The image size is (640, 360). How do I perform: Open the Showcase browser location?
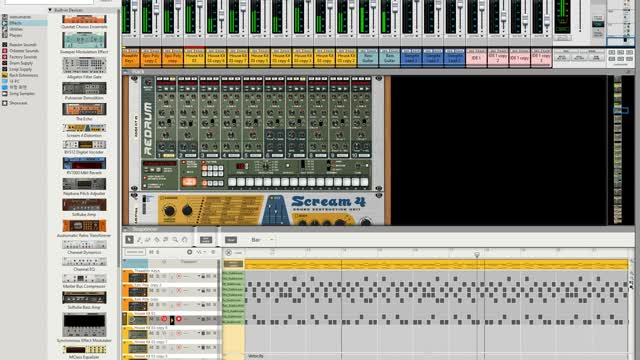coord(18,103)
